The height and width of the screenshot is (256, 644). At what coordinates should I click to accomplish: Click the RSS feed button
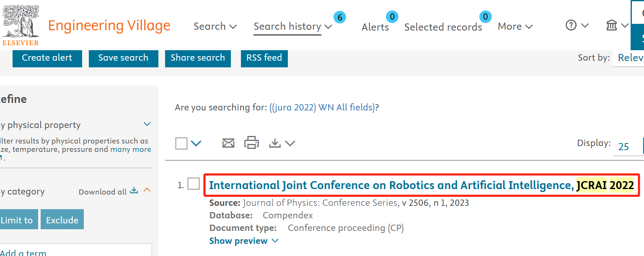point(264,58)
